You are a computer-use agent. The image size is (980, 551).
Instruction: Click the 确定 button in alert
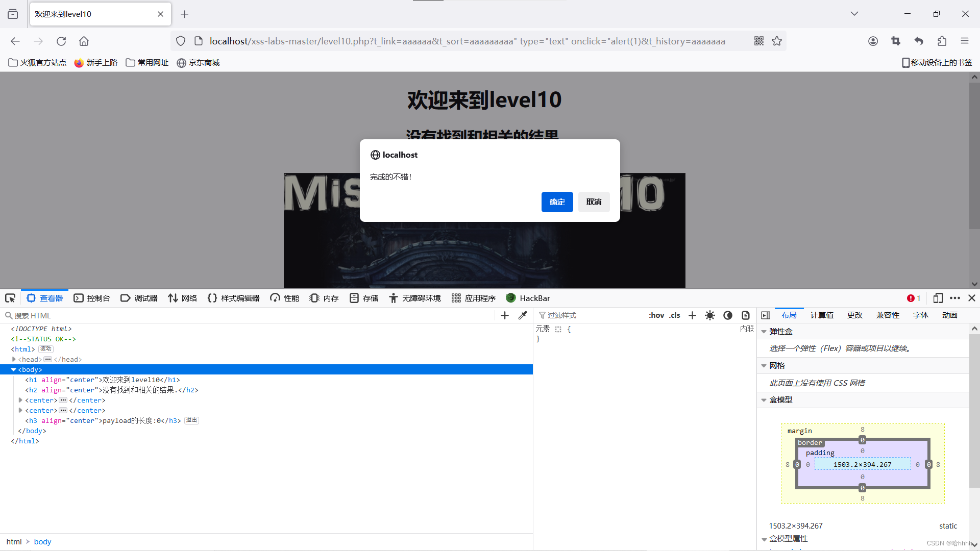pos(557,202)
